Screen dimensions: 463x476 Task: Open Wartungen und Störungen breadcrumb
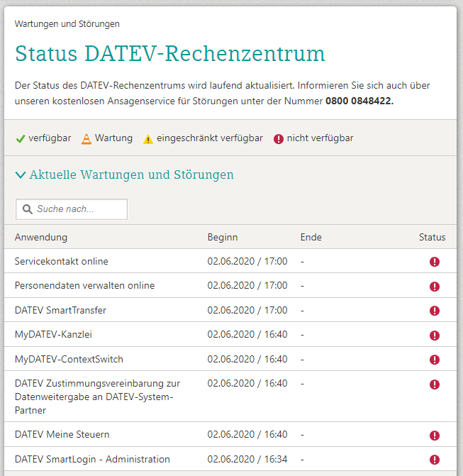click(x=67, y=23)
